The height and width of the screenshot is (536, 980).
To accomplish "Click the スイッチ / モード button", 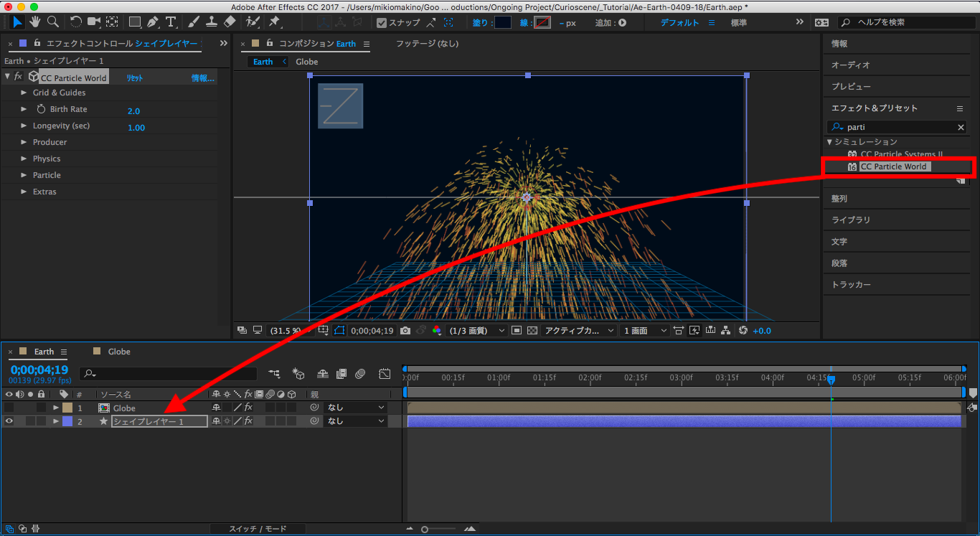I will (258, 529).
